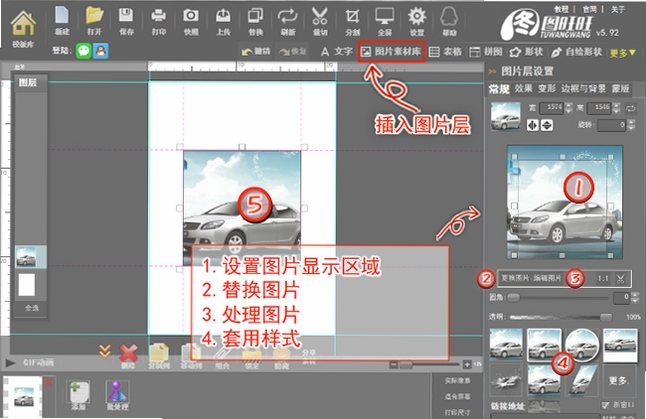
Task: Click the 全屏 fullscreen monitor icon
Action: pos(384,16)
